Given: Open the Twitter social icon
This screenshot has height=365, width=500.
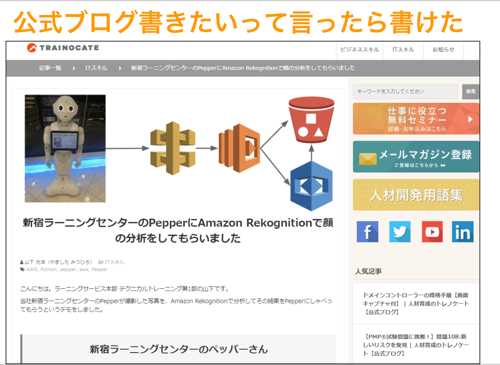Looking at the screenshot, I should 400,232.
